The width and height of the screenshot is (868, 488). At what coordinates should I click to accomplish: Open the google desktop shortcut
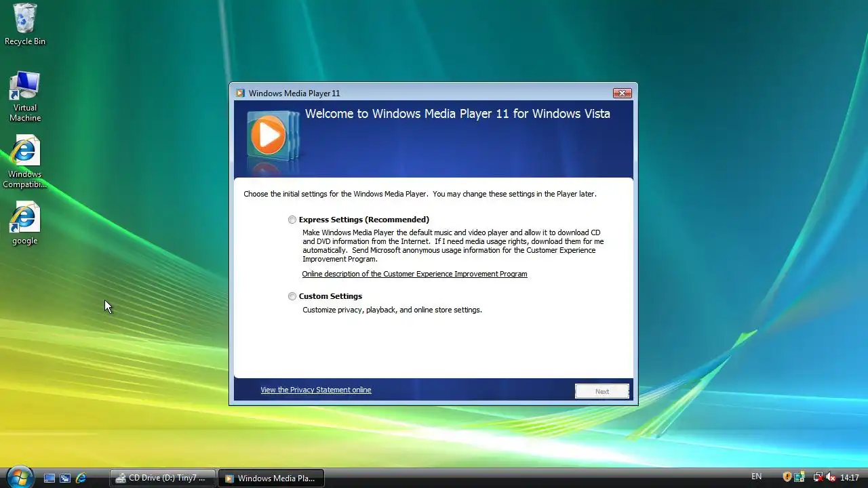pyautogui.click(x=25, y=224)
